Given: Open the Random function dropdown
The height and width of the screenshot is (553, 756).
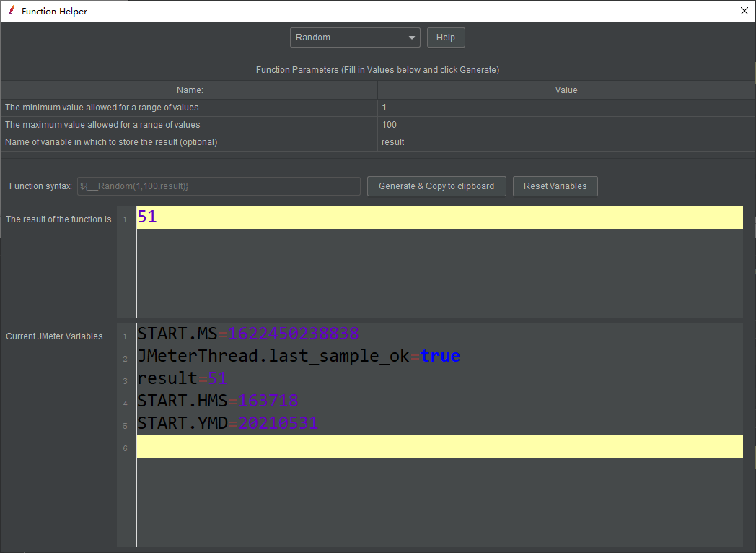Looking at the screenshot, I should 355,38.
